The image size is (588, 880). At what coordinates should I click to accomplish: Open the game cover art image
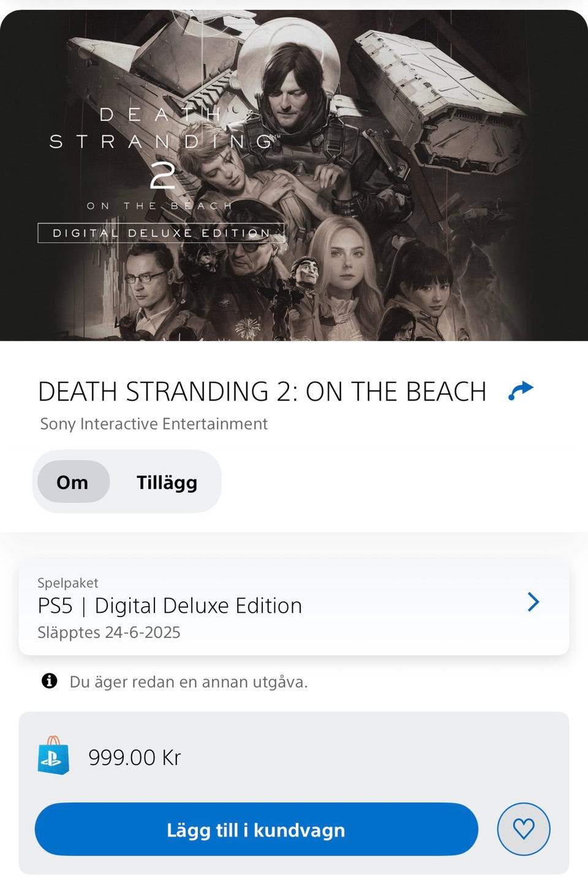click(294, 175)
